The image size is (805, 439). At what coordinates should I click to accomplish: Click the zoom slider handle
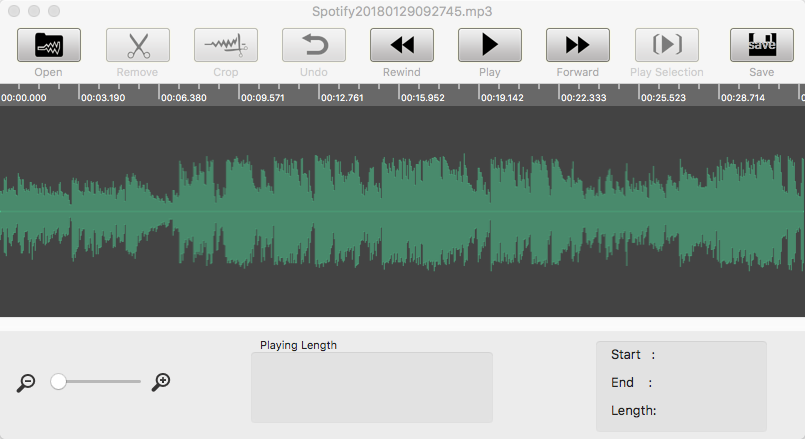tap(59, 381)
